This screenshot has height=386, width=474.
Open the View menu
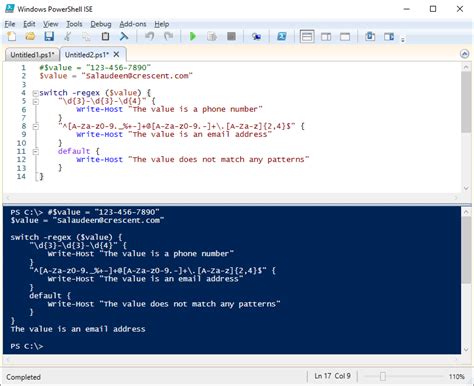[50, 24]
